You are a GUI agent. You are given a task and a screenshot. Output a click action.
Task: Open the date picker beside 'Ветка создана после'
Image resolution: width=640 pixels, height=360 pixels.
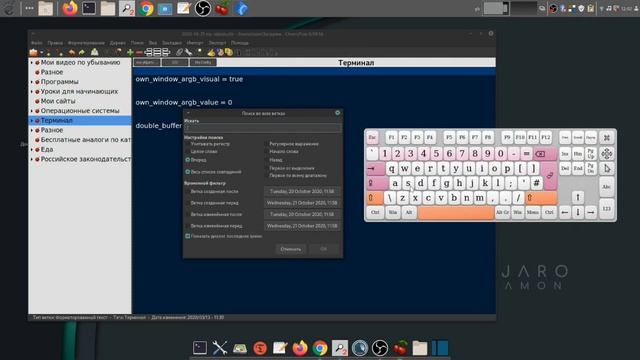[x=302, y=191]
